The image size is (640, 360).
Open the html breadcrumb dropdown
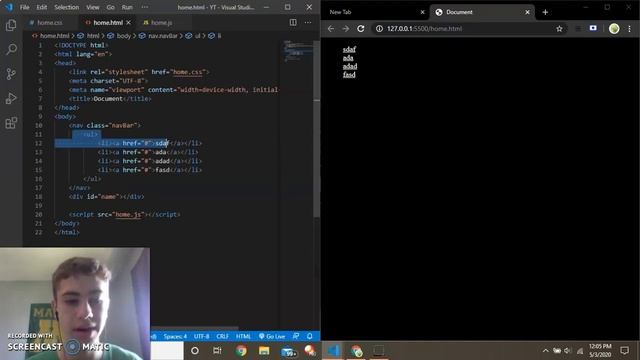[93, 36]
